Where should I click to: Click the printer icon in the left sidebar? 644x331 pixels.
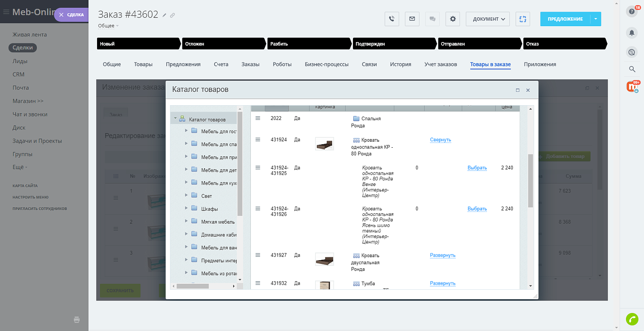[x=76, y=319]
